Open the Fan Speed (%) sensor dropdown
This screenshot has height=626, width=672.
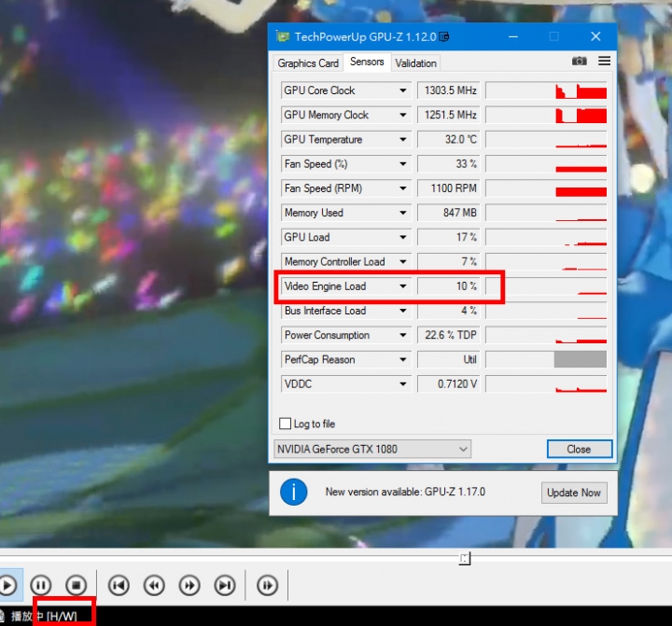point(403,163)
